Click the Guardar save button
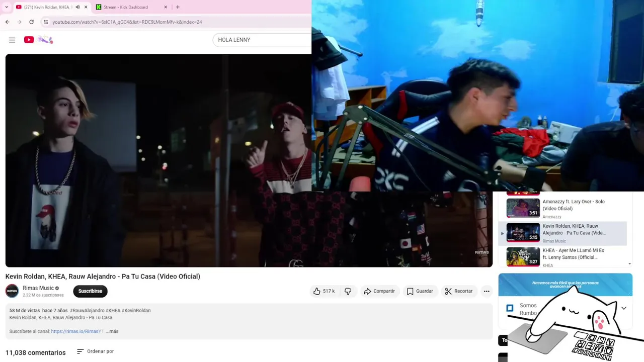This screenshot has height=362, width=644. pos(420,291)
